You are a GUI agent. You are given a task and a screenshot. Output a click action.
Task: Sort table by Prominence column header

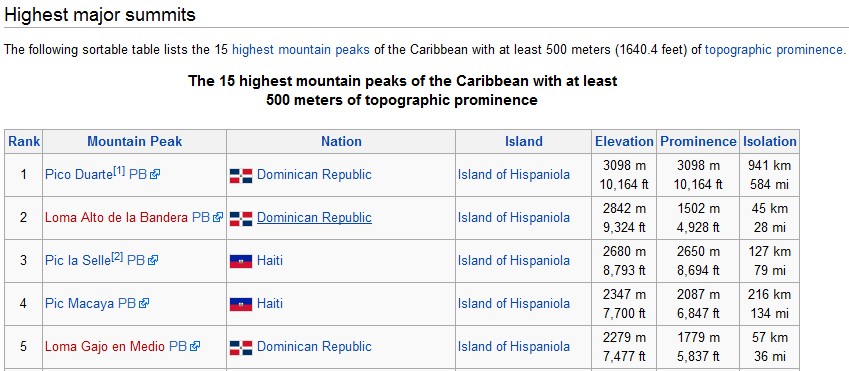coord(698,142)
